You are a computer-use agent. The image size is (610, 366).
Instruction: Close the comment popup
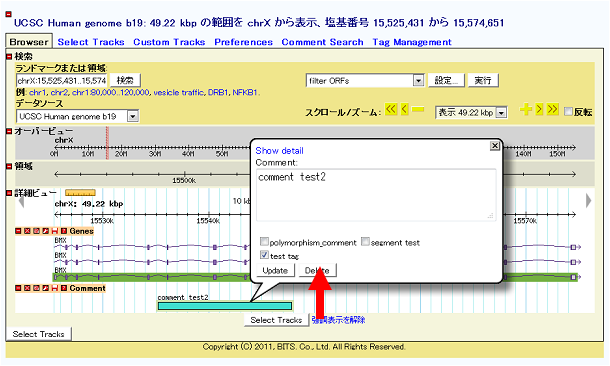pyautogui.click(x=494, y=145)
